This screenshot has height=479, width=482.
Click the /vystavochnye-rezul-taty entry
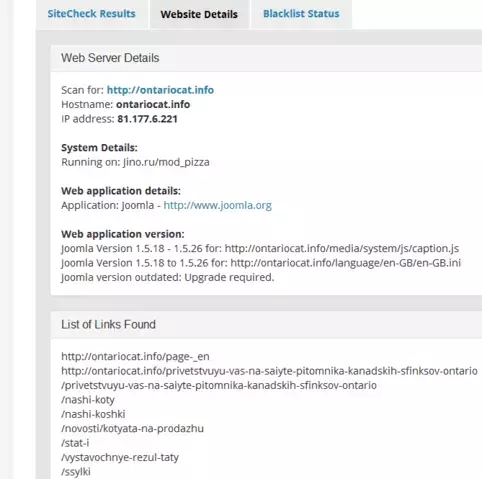[x=120, y=457]
